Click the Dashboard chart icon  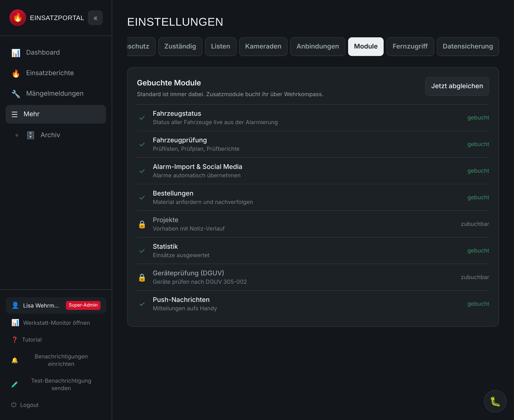[x=16, y=53]
